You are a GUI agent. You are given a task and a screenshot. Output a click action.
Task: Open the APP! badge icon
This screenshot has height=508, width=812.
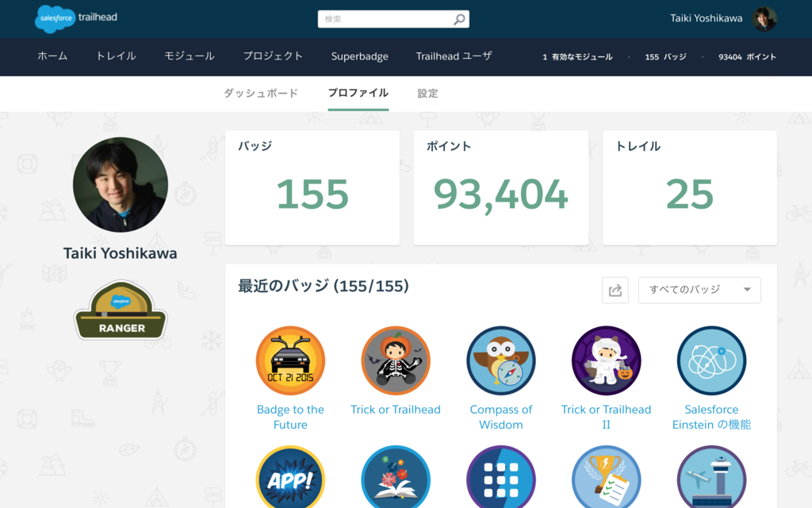pos(290,477)
